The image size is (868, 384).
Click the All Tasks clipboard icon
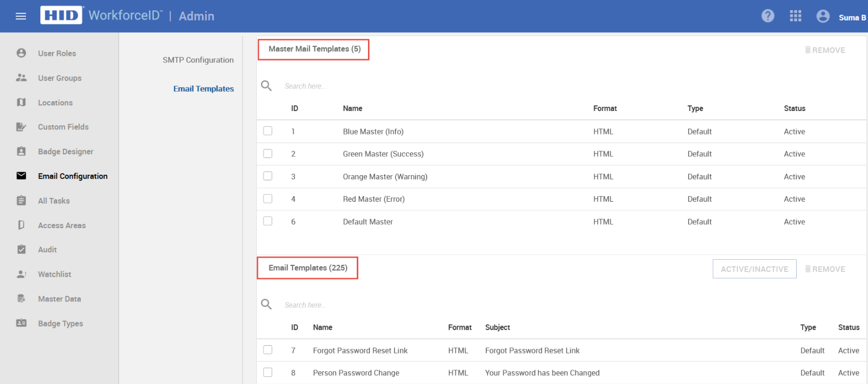(x=21, y=201)
